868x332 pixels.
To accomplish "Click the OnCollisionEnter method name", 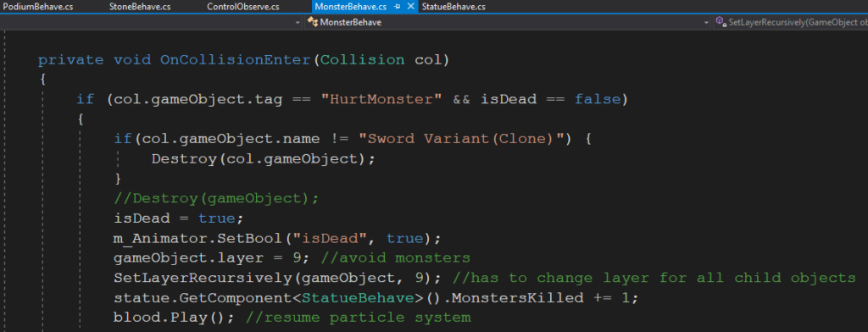I will [x=236, y=60].
